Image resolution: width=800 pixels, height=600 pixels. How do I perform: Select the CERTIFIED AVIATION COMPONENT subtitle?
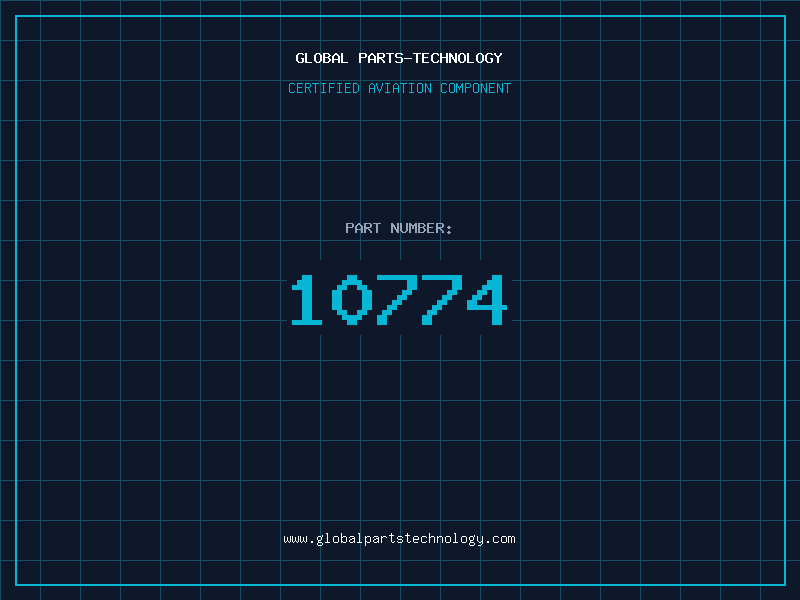point(399,88)
